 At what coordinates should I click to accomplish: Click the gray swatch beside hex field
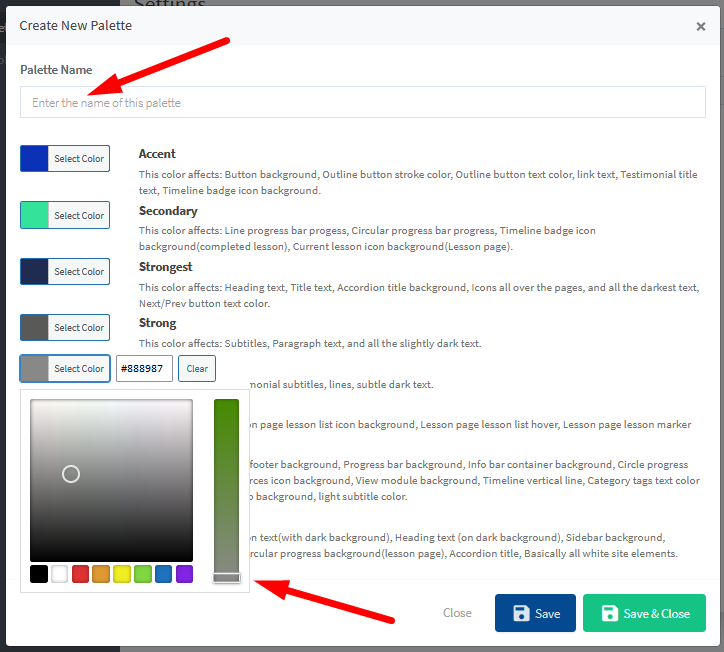click(x=34, y=368)
